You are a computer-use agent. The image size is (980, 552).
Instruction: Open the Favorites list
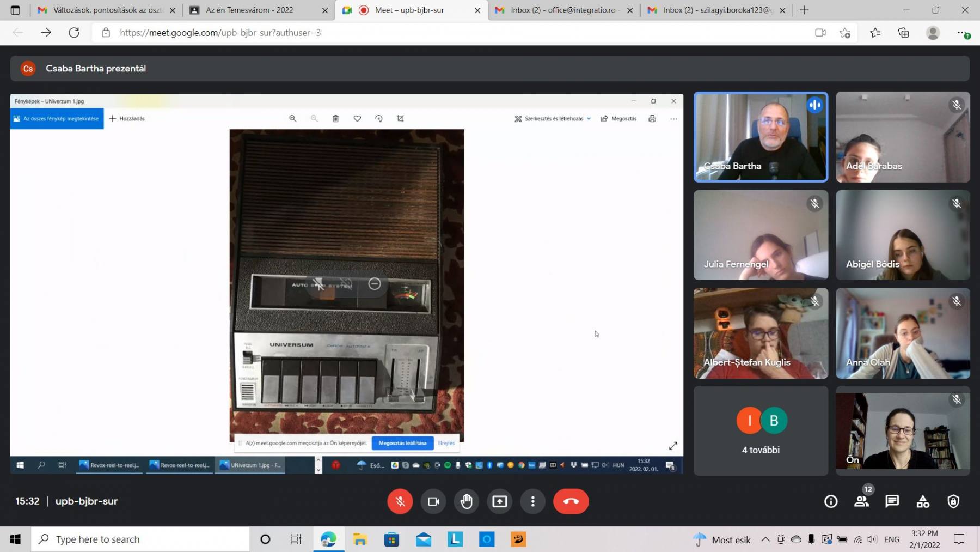click(875, 33)
